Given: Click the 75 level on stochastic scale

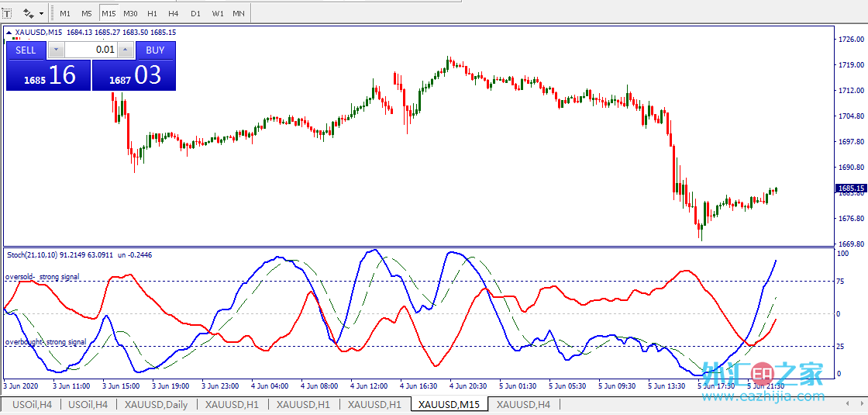Looking at the screenshot, I should coord(840,282).
